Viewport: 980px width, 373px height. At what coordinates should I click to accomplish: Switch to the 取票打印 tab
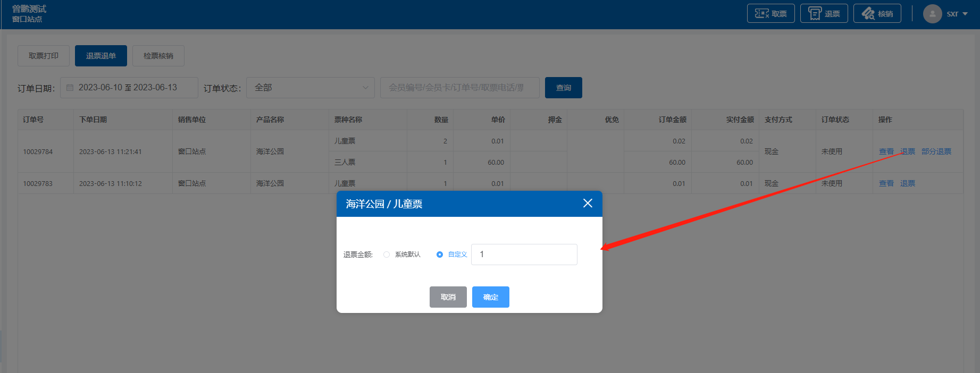[44, 56]
